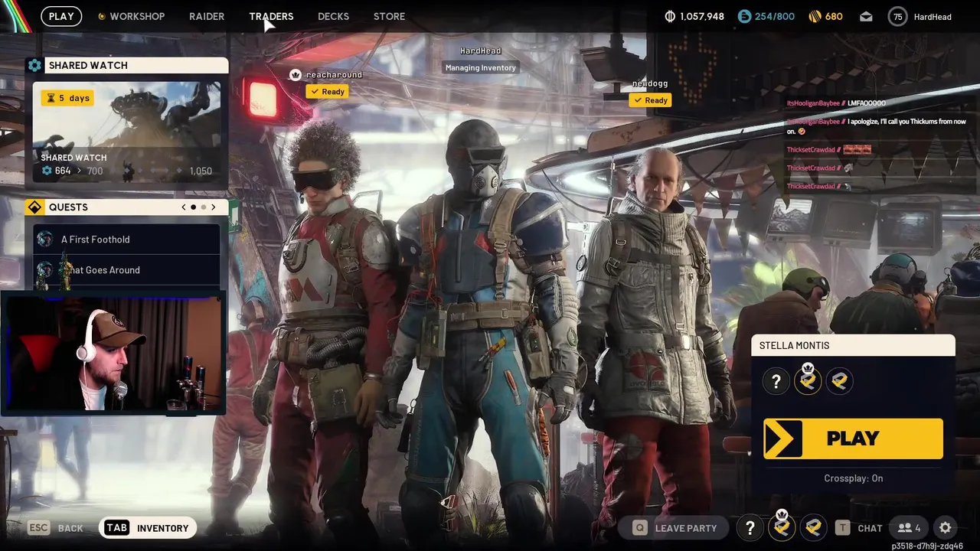Screen dimensions: 980x551
Task: Open the party members list showing 4
Action: [x=910, y=528]
